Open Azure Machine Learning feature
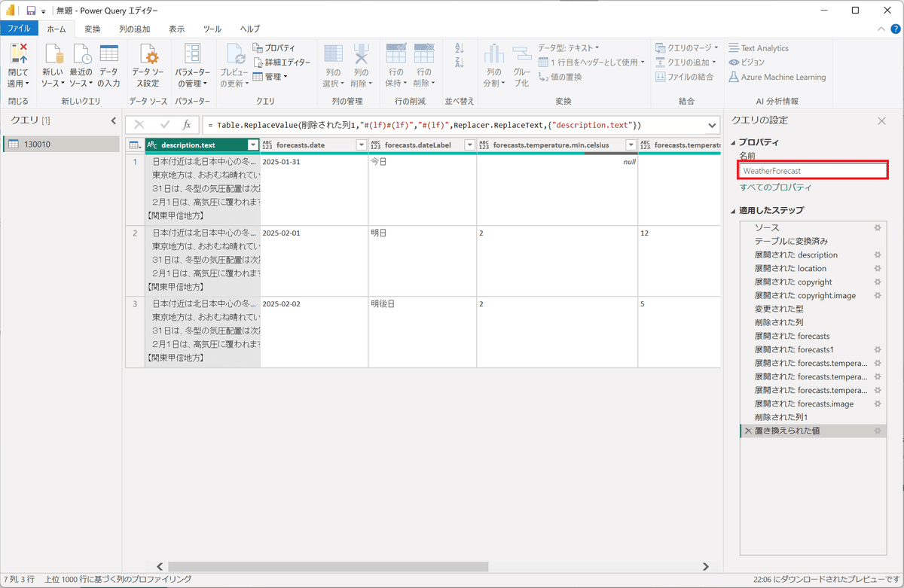The height and width of the screenshot is (588, 904). click(x=777, y=77)
